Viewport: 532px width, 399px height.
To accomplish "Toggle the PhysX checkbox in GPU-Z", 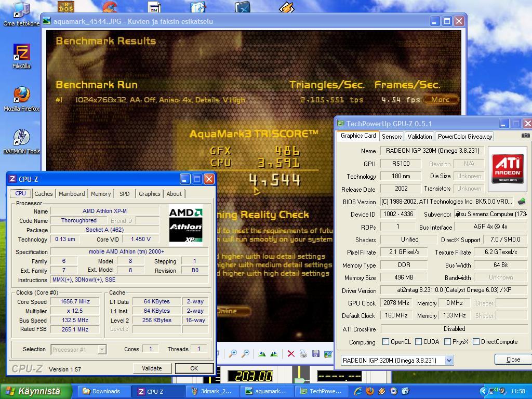I will tap(447, 342).
